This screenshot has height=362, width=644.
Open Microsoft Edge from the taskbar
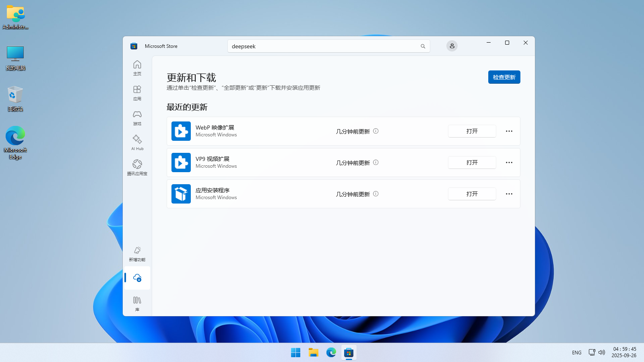[331, 353]
